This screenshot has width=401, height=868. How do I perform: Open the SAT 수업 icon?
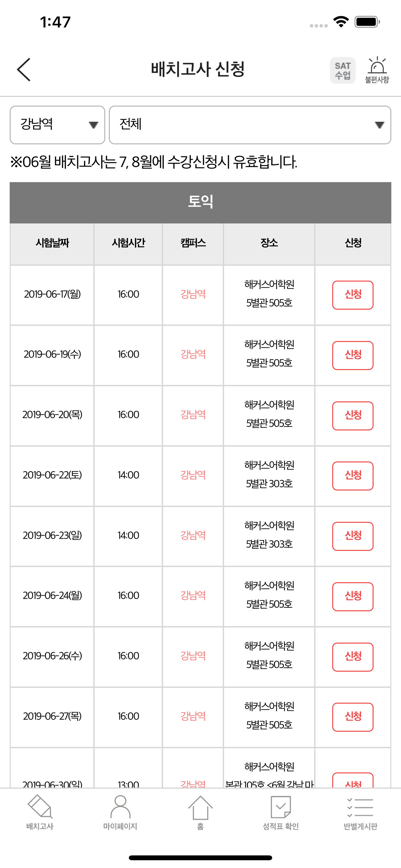342,70
